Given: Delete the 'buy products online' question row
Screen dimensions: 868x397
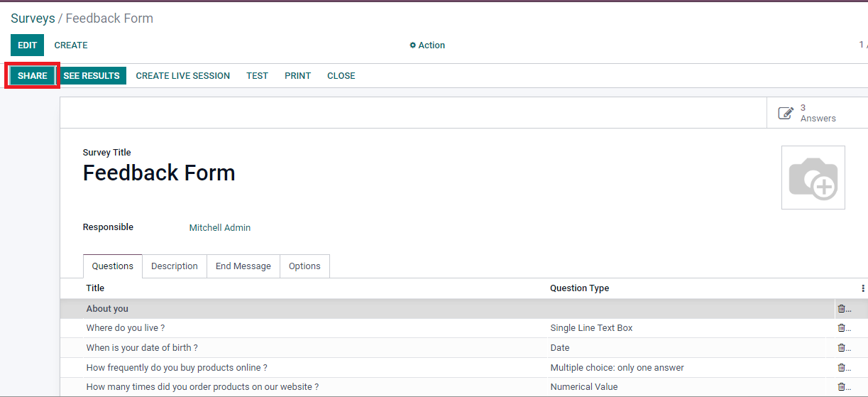Looking at the screenshot, I should [x=841, y=368].
